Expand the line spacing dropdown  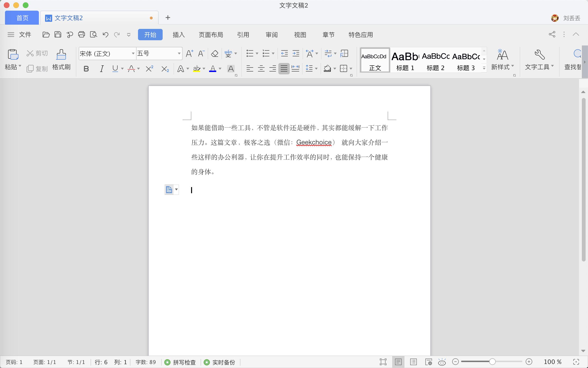pyautogui.click(x=316, y=68)
